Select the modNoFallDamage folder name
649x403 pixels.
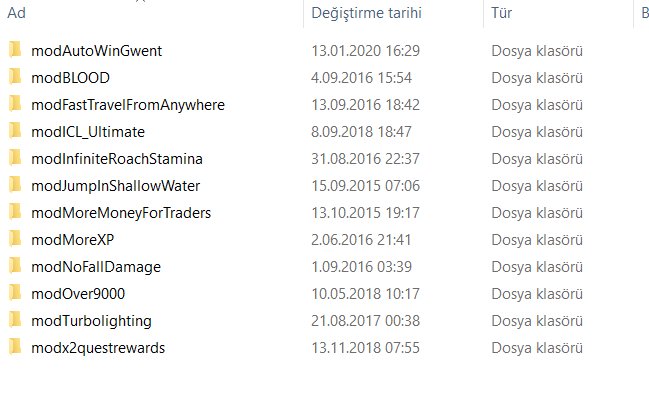pyautogui.click(x=96, y=266)
